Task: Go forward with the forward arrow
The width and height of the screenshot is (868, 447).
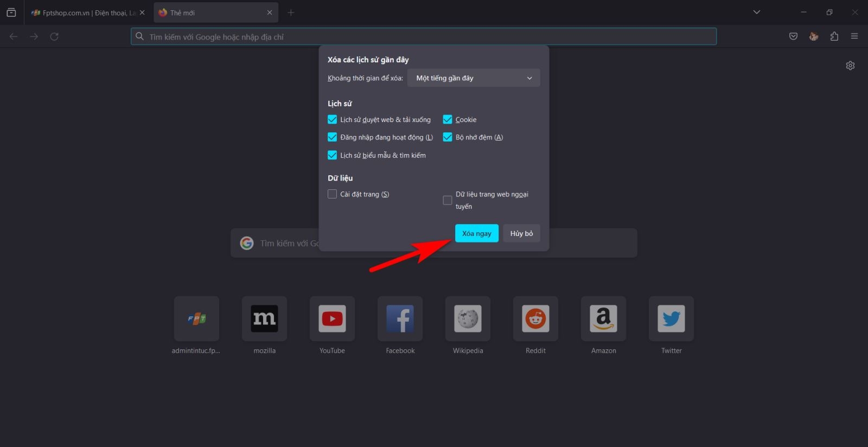Action: click(x=34, y=36)
